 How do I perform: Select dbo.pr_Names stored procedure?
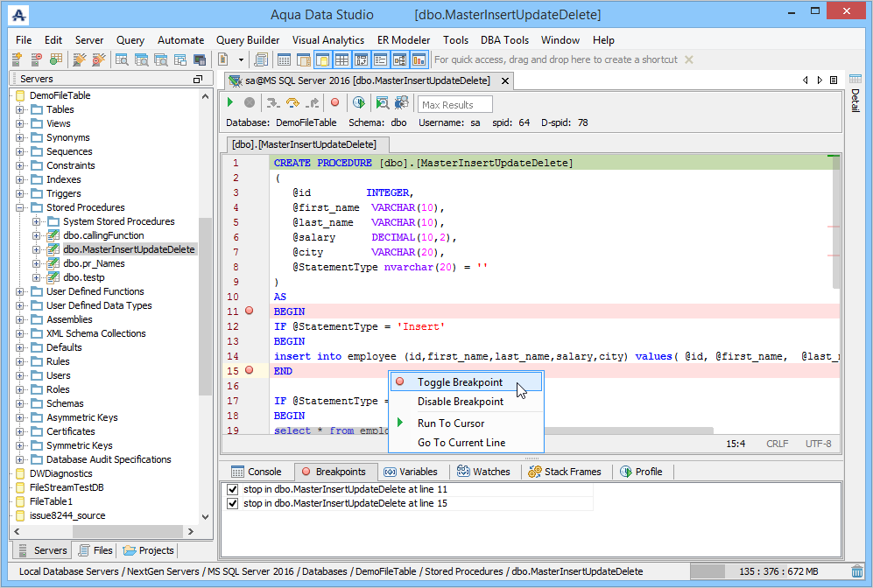[x=94, y=263]
